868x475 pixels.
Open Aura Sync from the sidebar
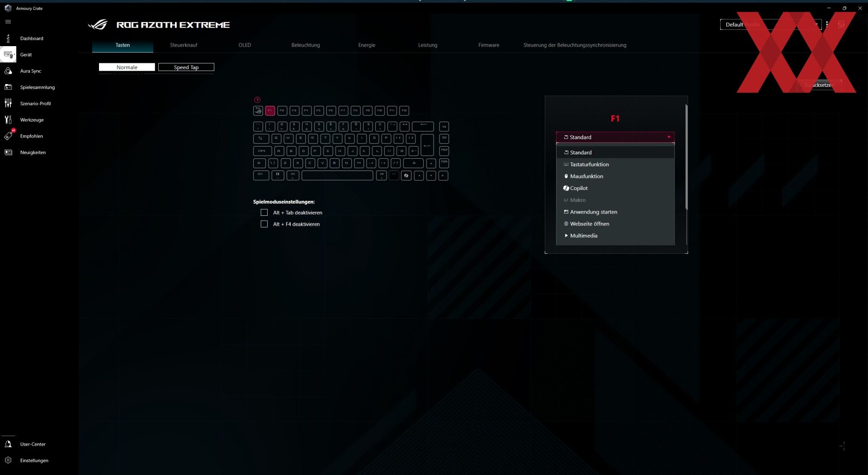(x=8, y=71)
